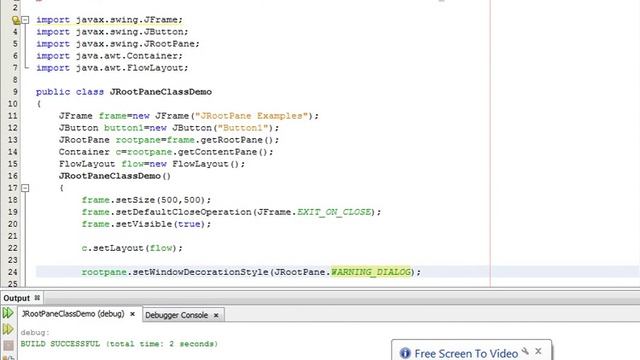Click WARNING_DIALOG constant on line 24
Screen dimensions: 640x360
[371, 272]
